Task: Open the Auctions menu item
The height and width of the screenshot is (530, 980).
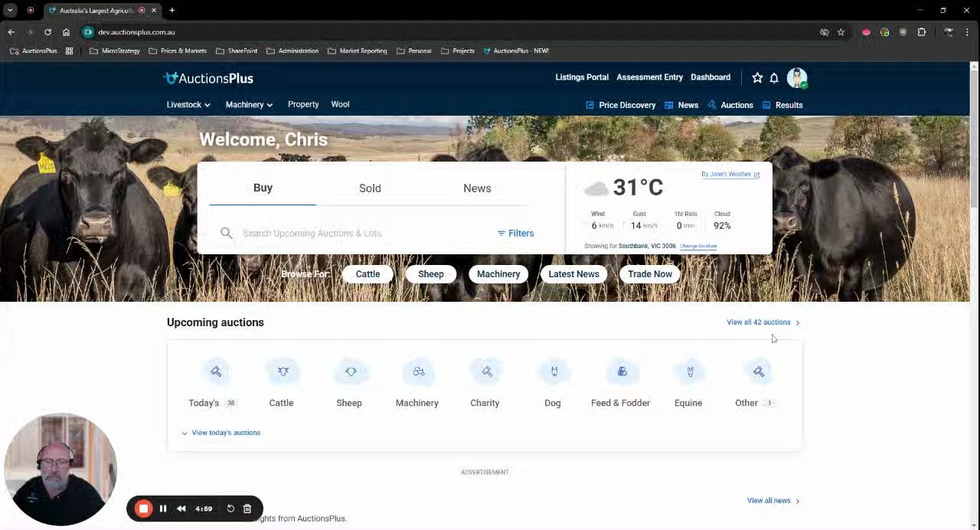Action: coord(730,105)
